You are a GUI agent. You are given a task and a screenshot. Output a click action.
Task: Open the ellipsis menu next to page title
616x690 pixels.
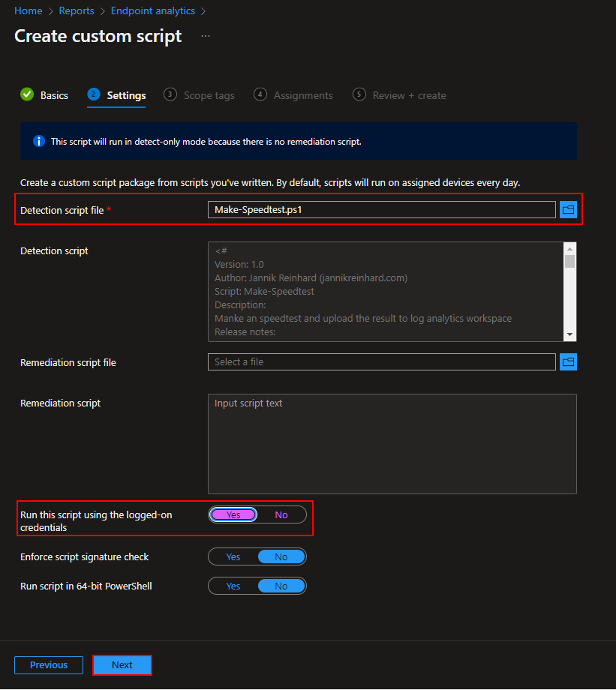coord(206,36)
